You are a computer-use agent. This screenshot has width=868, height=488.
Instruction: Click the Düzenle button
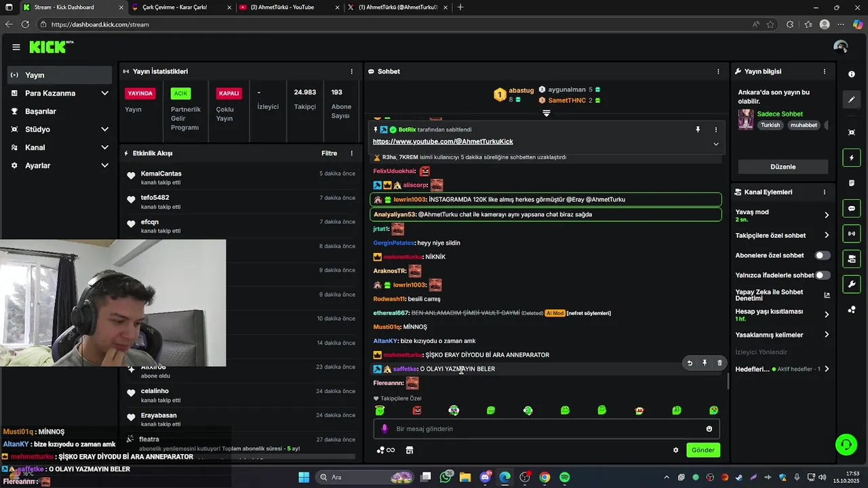tap(783, 167)
